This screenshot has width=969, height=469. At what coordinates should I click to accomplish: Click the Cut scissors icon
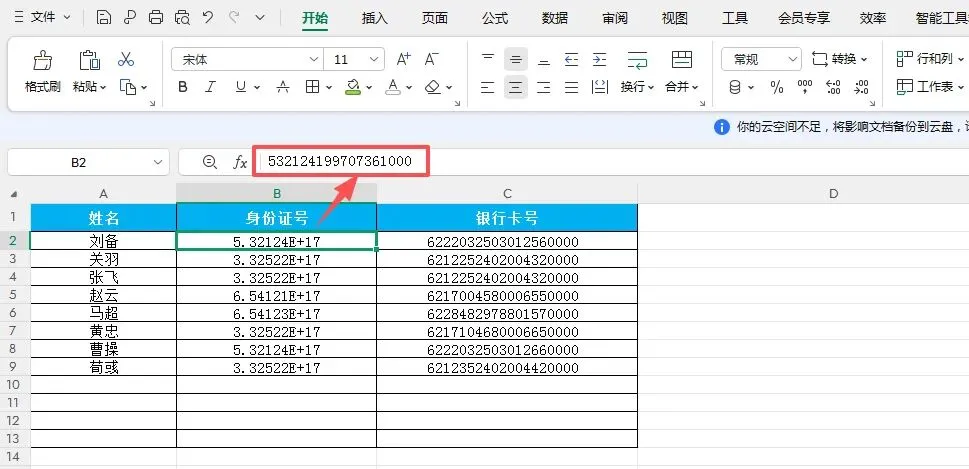point(126,59)
